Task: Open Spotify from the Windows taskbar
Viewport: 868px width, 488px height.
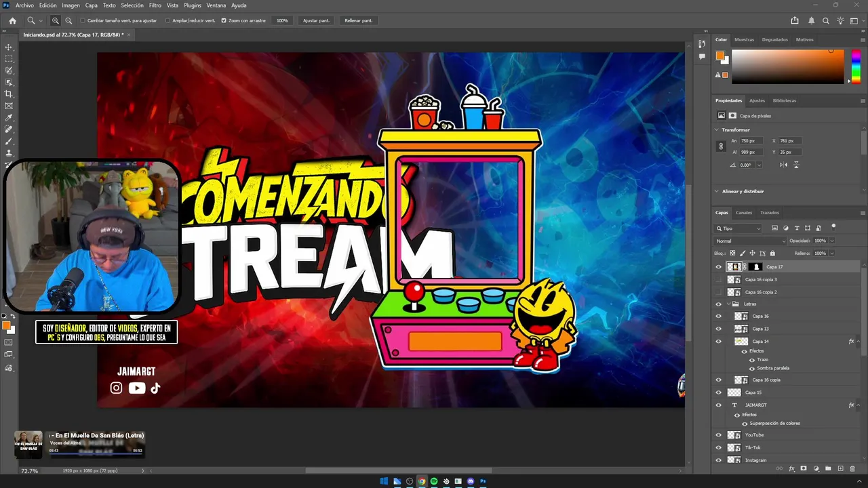Action: tap(434, 481)
